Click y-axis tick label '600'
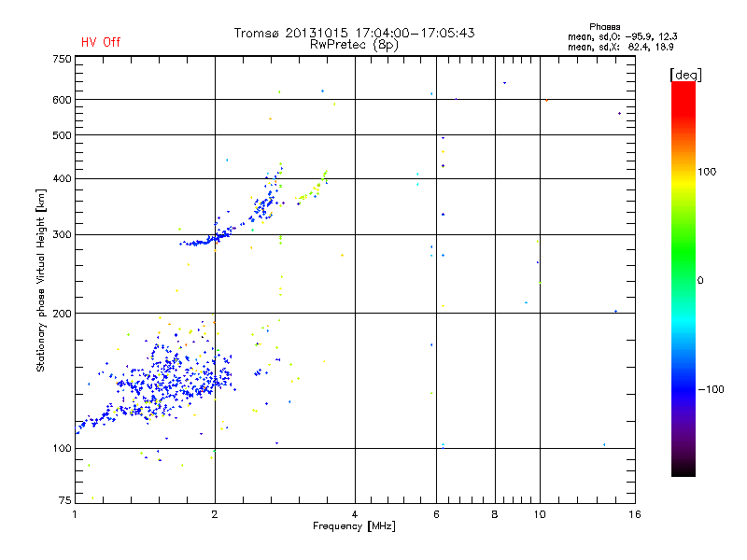The image size is (747, 560). pyautogui.click(x=62, y=100)
